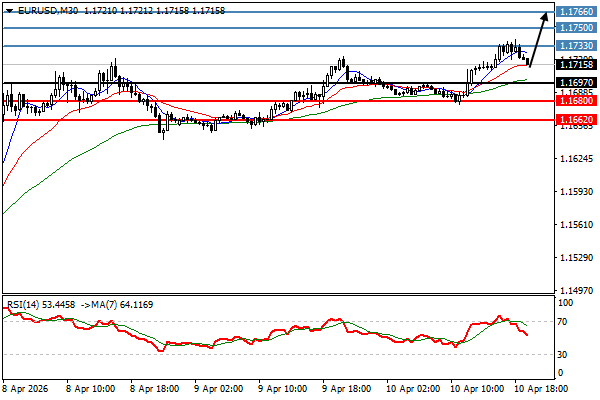Viewport: 600px width, 400px height.
Task: Click the black forecast arrow head
Action: point(545,16)
